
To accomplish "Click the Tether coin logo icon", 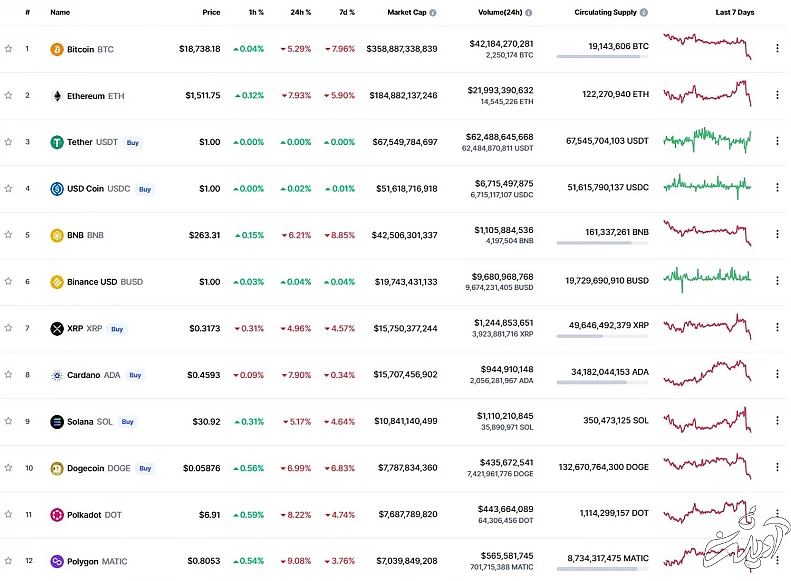I will coord(57,142).
